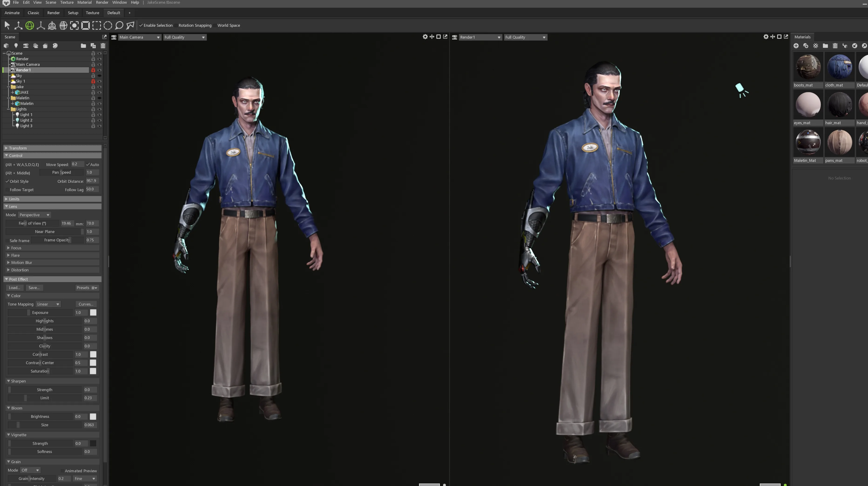Select the arrow selection tool
The height and width of the screenshot is (486, 868).
[x=7, y=25]
